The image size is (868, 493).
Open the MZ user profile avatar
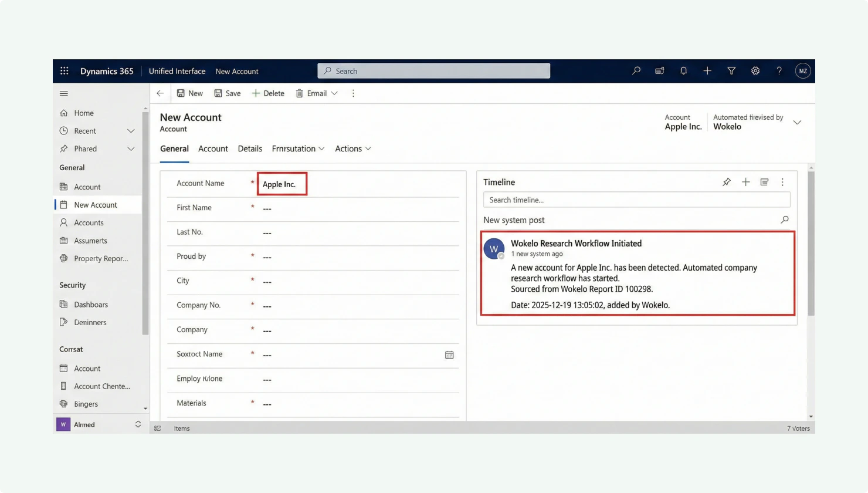pyautogui.click(x=803, y=71)
